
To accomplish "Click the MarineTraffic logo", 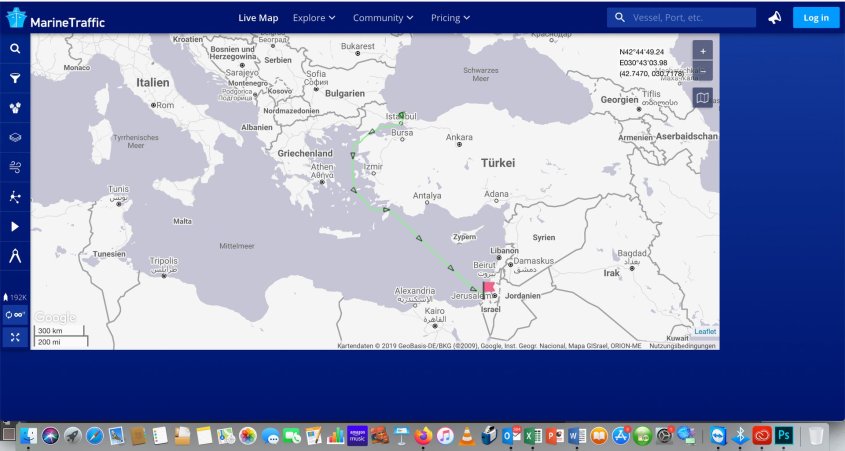I will [x=56, y=18].
